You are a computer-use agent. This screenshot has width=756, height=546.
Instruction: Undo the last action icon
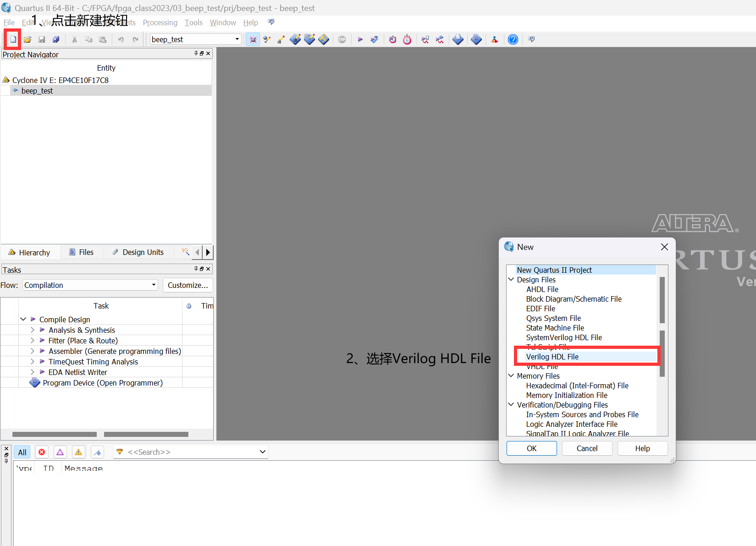(x=121, y=39)
